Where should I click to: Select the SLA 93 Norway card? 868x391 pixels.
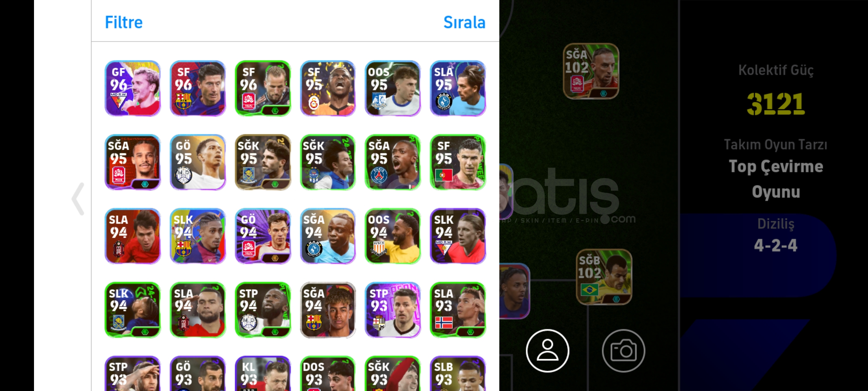[x=458, y=310]
